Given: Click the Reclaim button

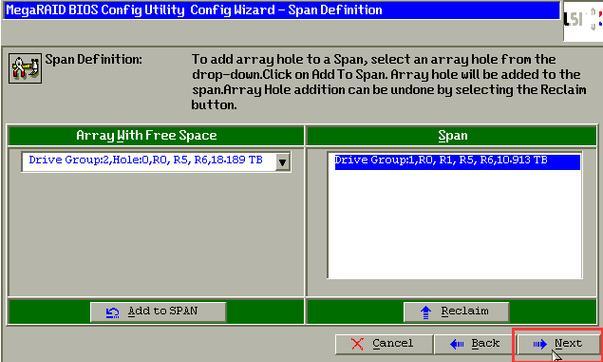Looking at the screenshot, I should 456,312.
